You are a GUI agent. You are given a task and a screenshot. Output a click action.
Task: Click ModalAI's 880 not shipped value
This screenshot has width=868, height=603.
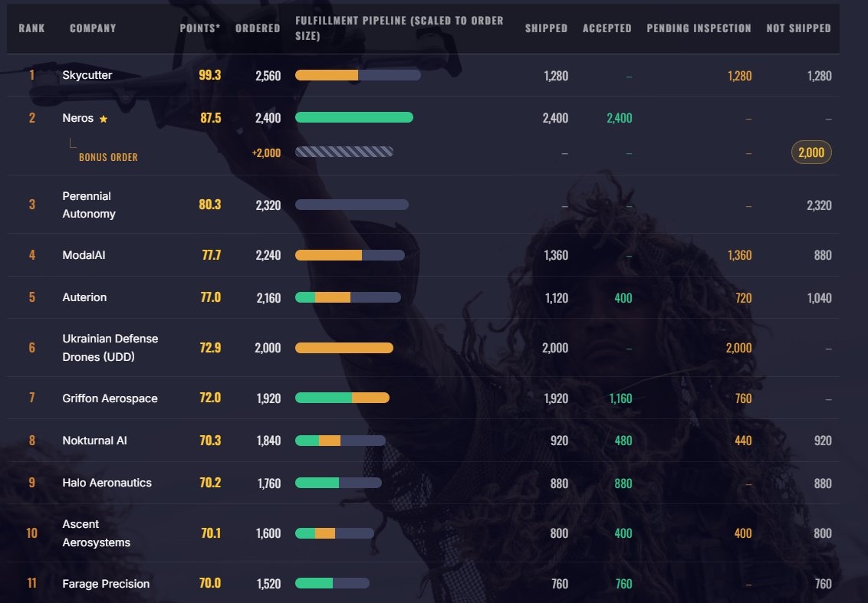(x=823, y=255)
